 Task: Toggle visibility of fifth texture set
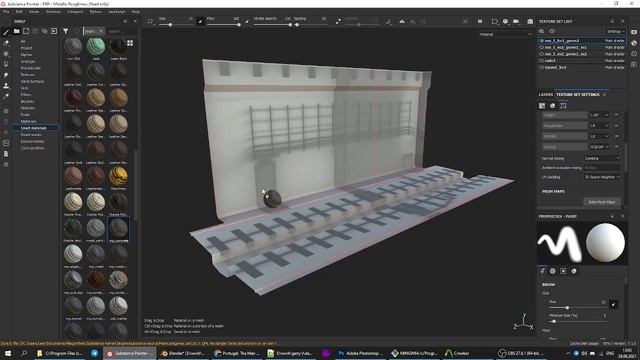(x=542, y=67)
